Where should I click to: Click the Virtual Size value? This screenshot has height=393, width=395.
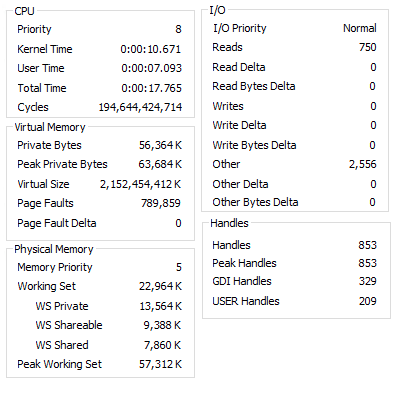(x=141, y=184)
